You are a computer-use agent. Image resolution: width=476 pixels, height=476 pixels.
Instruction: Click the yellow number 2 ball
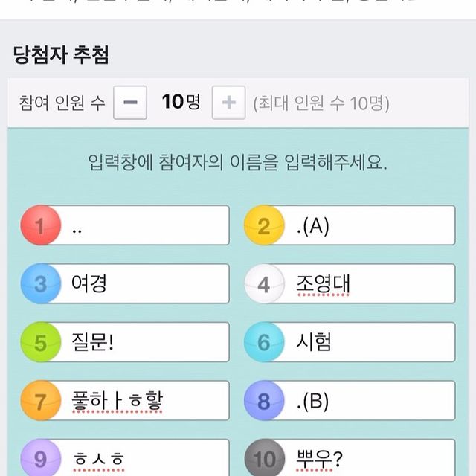(x=264, y=225)
